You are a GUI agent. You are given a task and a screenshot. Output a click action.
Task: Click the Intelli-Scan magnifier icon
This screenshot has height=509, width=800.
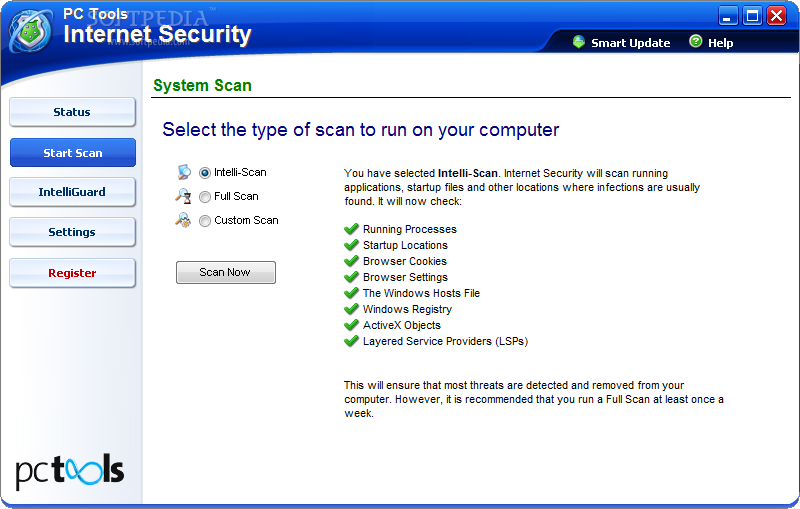point(183,172)
